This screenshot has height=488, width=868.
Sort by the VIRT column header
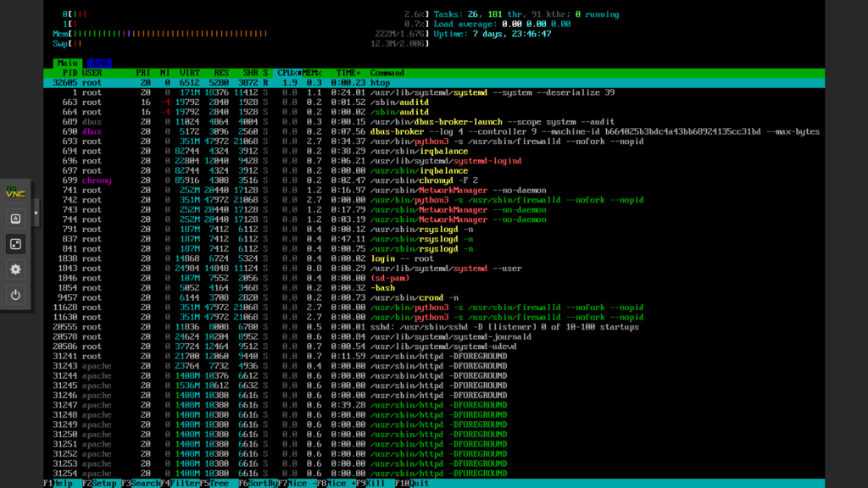pyautogui.click(x=189, y=73)
